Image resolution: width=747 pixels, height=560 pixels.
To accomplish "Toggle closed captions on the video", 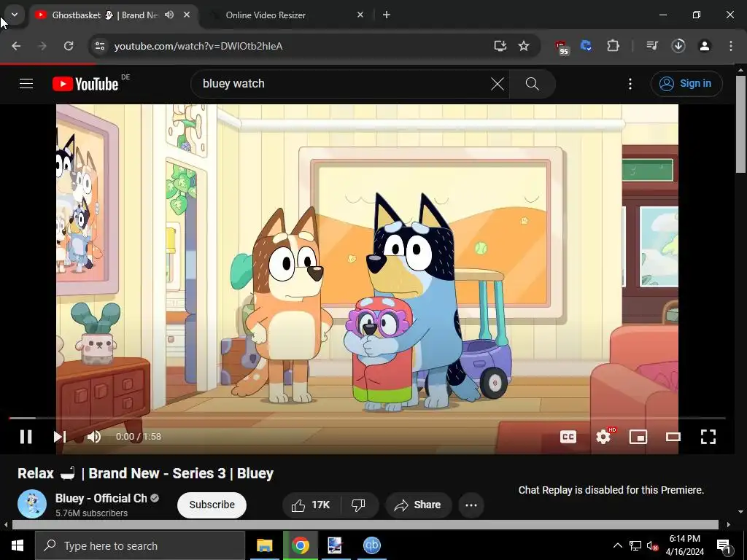I will (x=568, y=437).
